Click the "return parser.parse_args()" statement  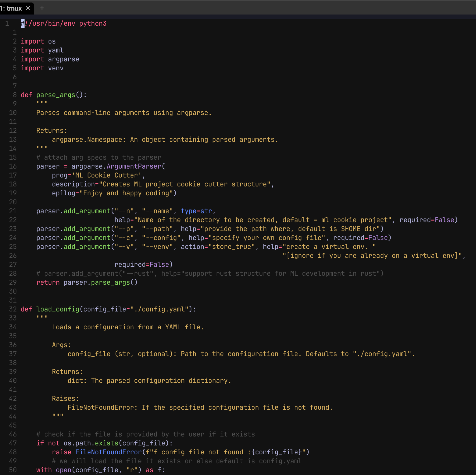coord(87,282)
